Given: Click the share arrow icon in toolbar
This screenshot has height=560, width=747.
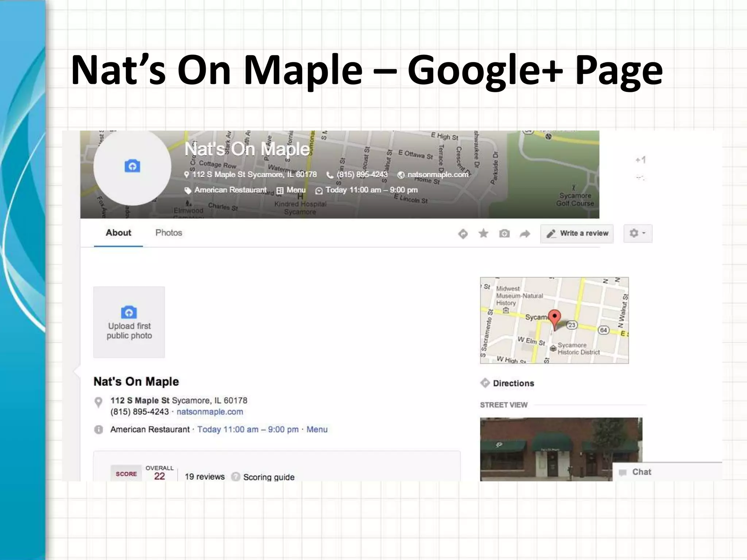Looking at the screenshot, I should click(525, 234).
